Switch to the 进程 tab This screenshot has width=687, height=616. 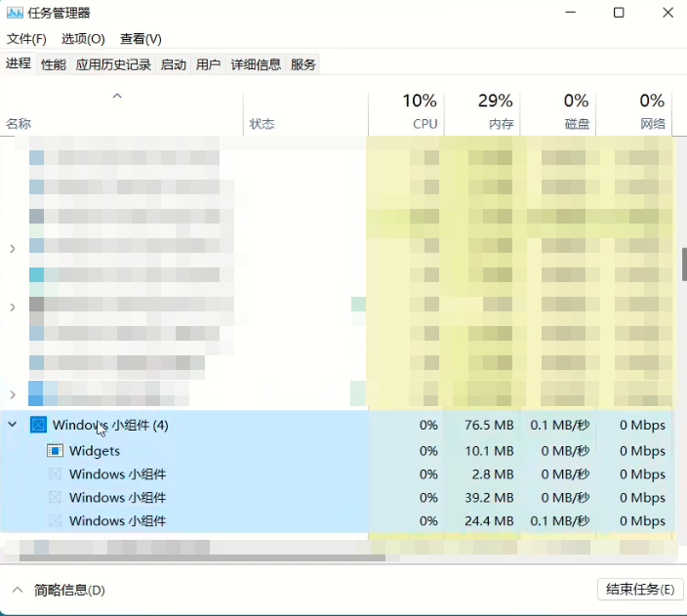(x=19, y=63)
